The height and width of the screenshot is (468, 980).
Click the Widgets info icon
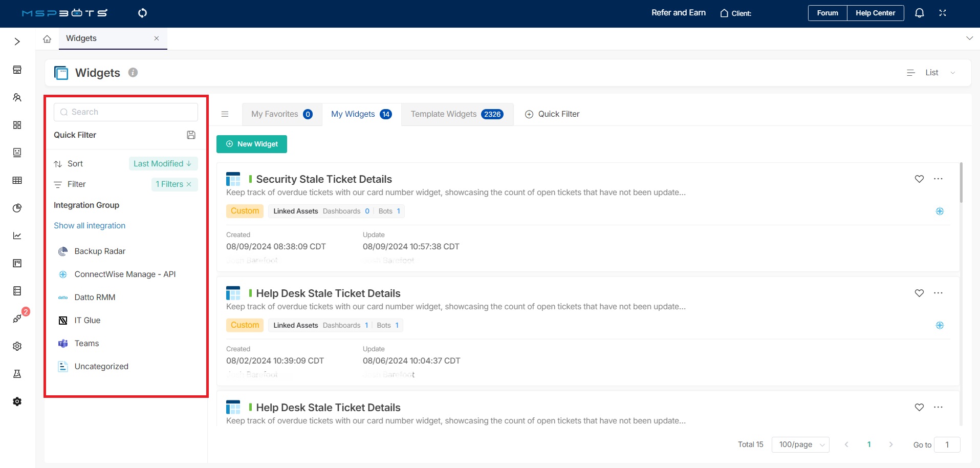point(133,73)
